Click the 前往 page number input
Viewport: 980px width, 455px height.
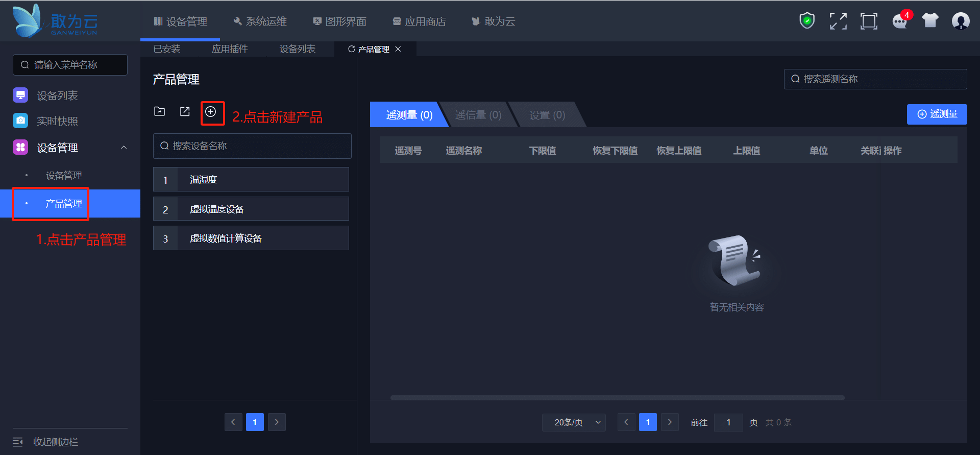coord(728,422)
